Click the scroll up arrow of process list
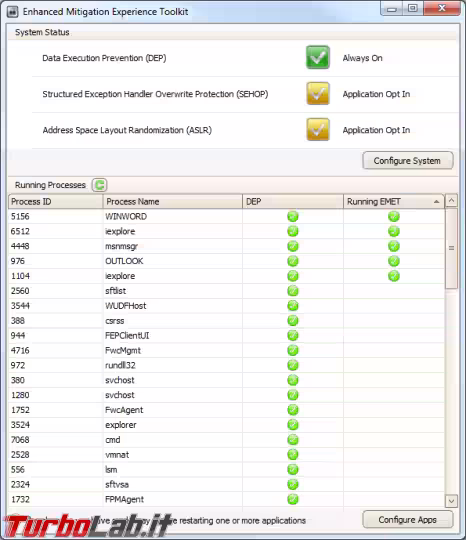This screenshot has height=540, width=466. (452, 200)
